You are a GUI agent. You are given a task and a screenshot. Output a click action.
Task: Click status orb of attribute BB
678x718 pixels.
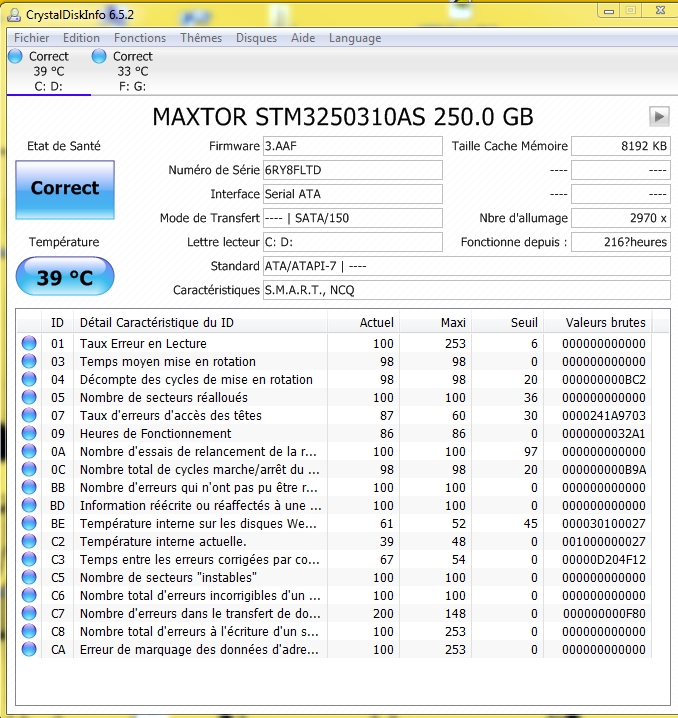click(29, 487)
